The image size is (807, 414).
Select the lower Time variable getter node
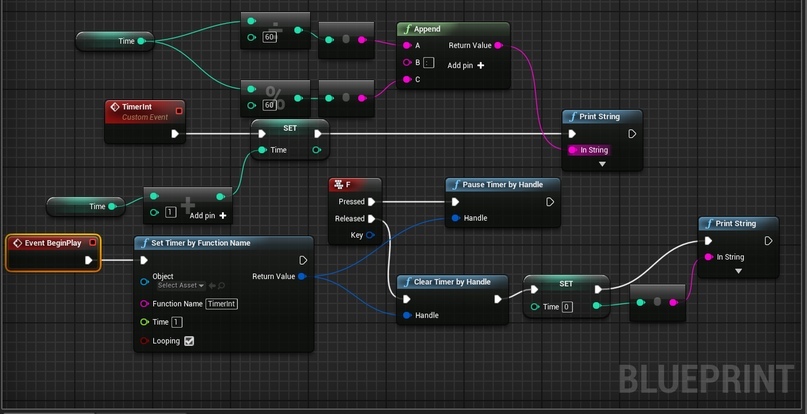coord(85,206)
